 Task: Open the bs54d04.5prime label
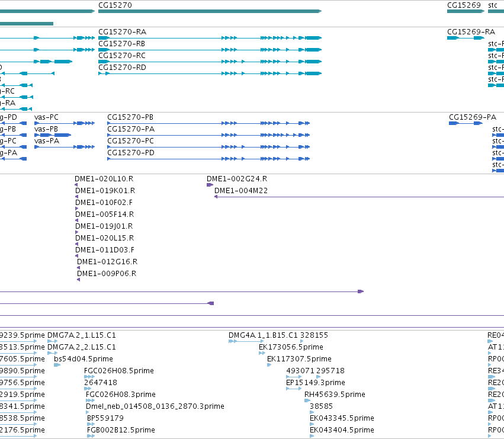click(84, 359)
